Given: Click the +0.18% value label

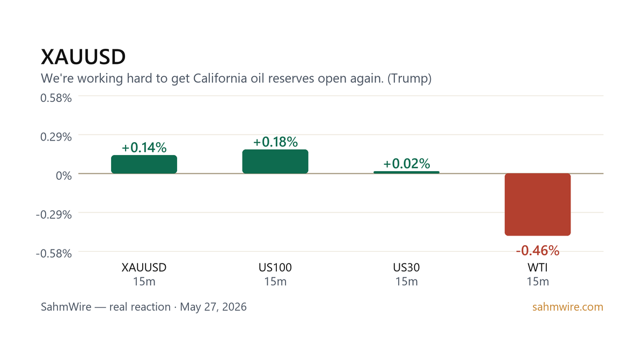Looking at the screenshot, I should pos(275,142).
